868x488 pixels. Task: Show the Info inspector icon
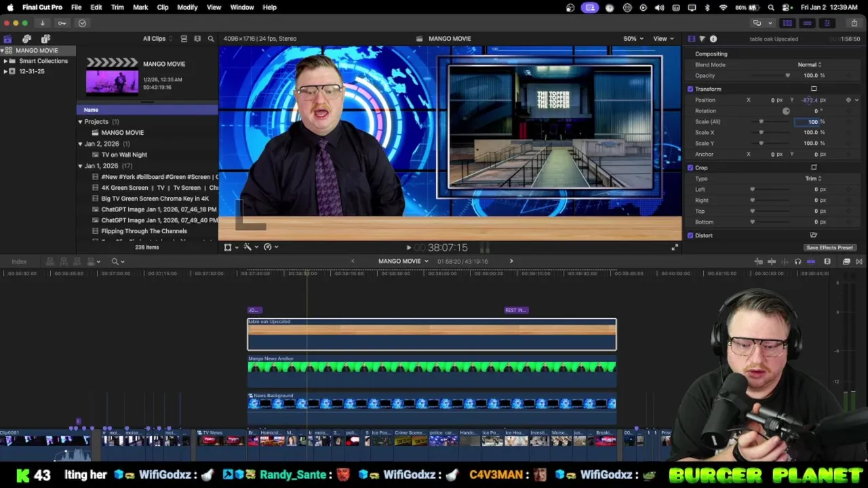coord(713,39)
